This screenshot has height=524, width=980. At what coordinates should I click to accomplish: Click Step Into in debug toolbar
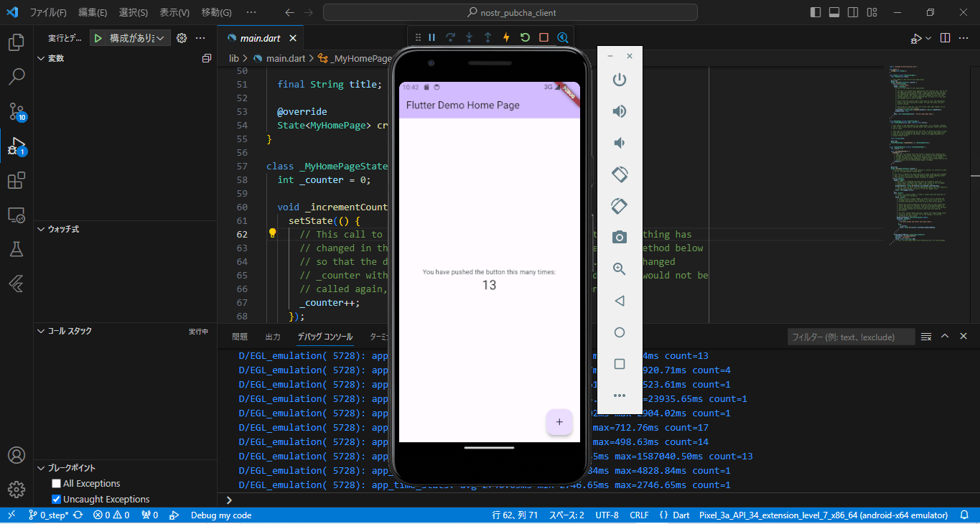coord(470,37)
